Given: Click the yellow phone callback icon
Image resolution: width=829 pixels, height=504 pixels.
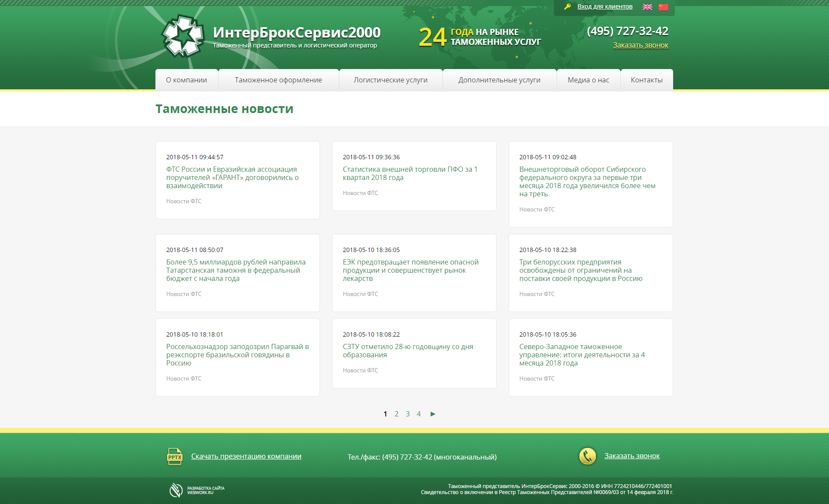Looking at the screenshot, I should [587, 456].
